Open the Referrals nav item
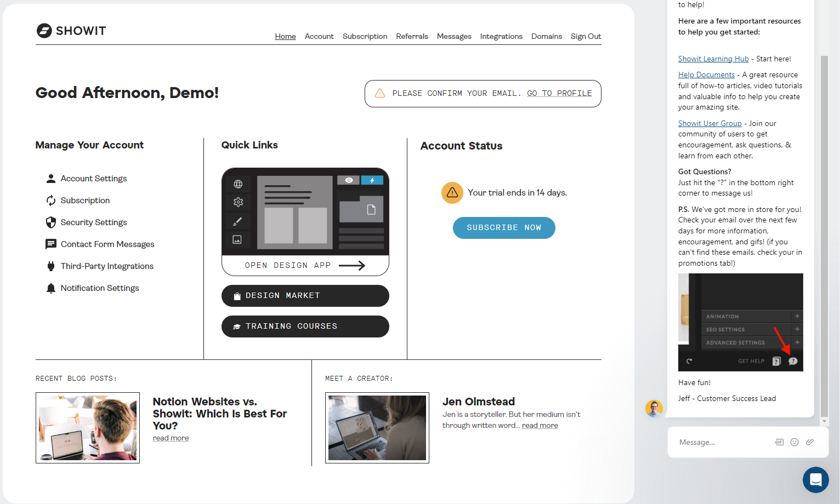Screen dimensions: 840x504 coord(412,36)
